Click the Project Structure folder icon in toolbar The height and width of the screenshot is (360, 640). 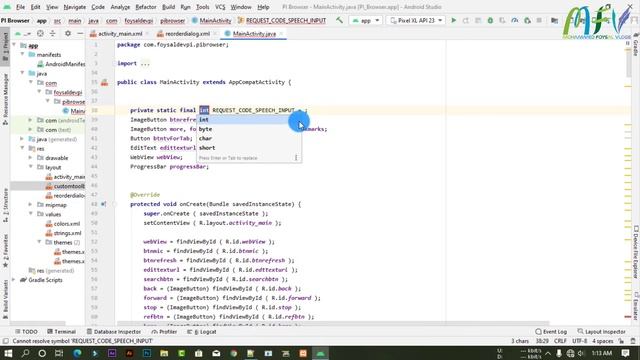(554, 20)
